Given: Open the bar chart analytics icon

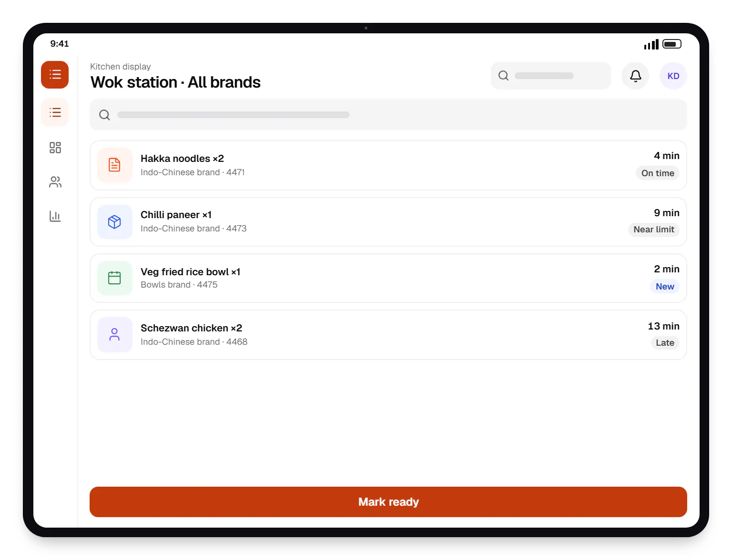Looking at the screenshot, I should [x=55, y=216].
